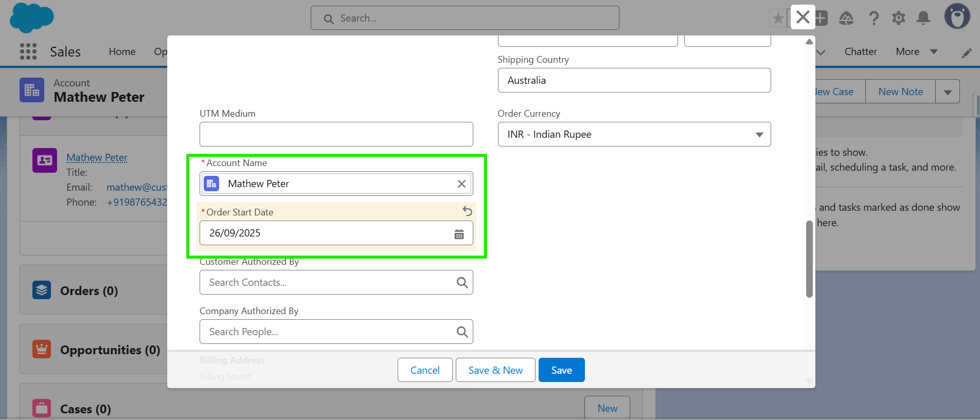This screenshot has width=980, height=420.
Task: Open the date picker calendar icon
Action: tap(459, 234)
